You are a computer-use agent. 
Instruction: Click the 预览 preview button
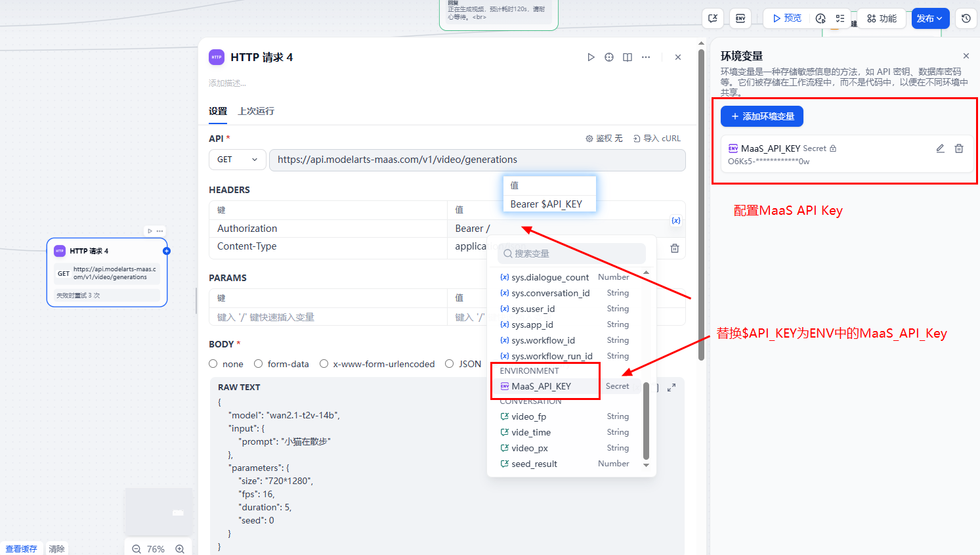coord(786,18)
